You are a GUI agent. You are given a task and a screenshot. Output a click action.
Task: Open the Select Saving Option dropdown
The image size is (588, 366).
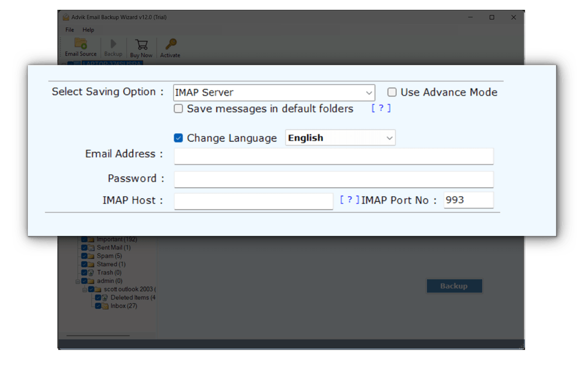[274, 93]
